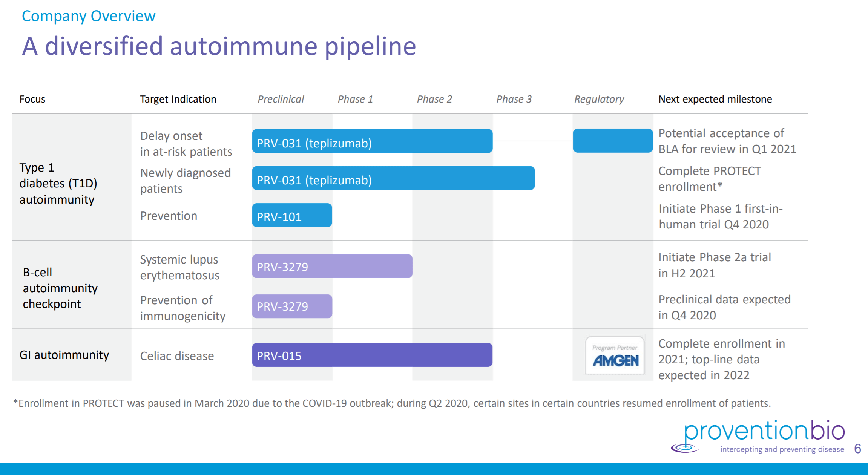The image size is (868, 475).
Task: Click the Amgen Program Partner logo
Action: [x=615, y=355]
